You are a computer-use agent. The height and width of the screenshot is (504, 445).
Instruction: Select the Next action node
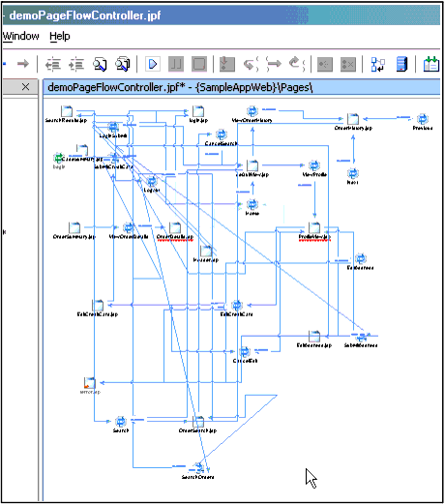coord(353,173)
